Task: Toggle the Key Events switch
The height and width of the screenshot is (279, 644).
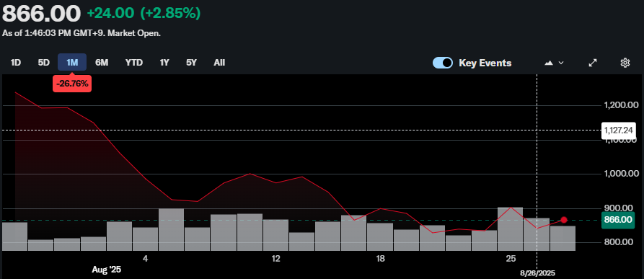Action: [x=443, y=63]
